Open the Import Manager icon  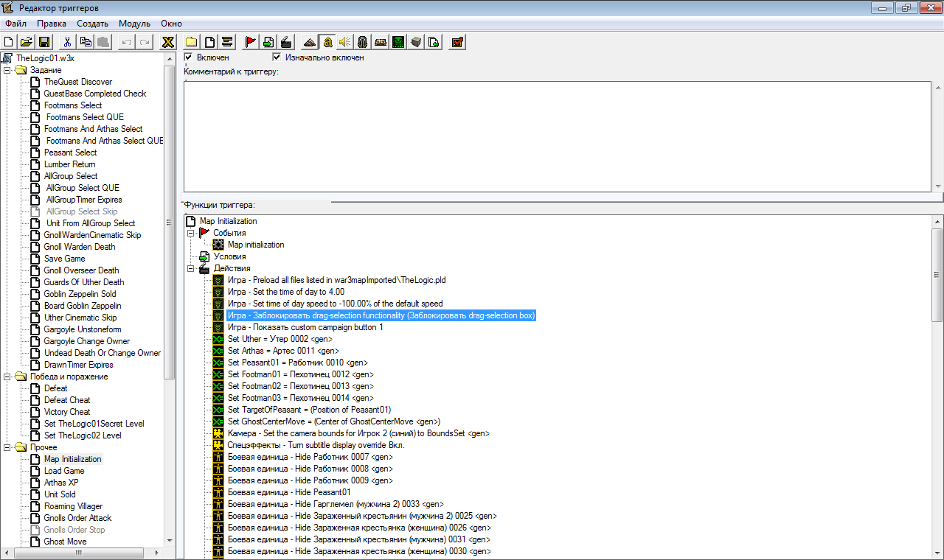[434, 42]
